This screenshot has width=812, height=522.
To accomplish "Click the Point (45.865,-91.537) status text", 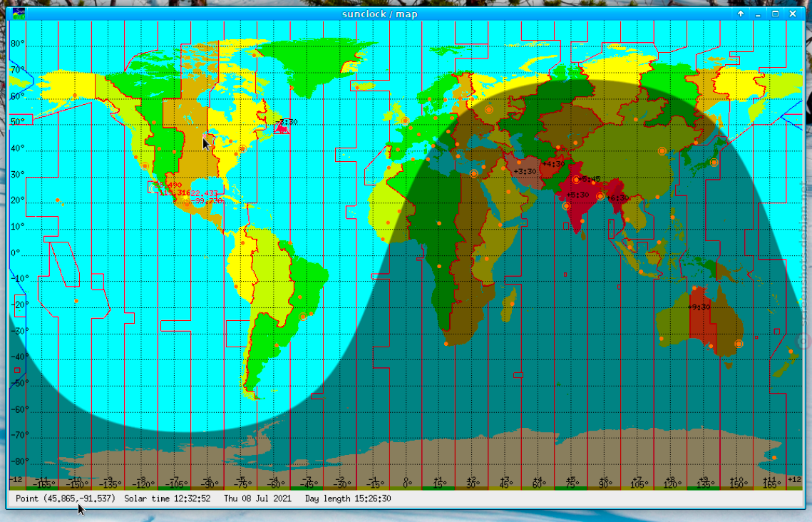I will click(x=66, y=498).
